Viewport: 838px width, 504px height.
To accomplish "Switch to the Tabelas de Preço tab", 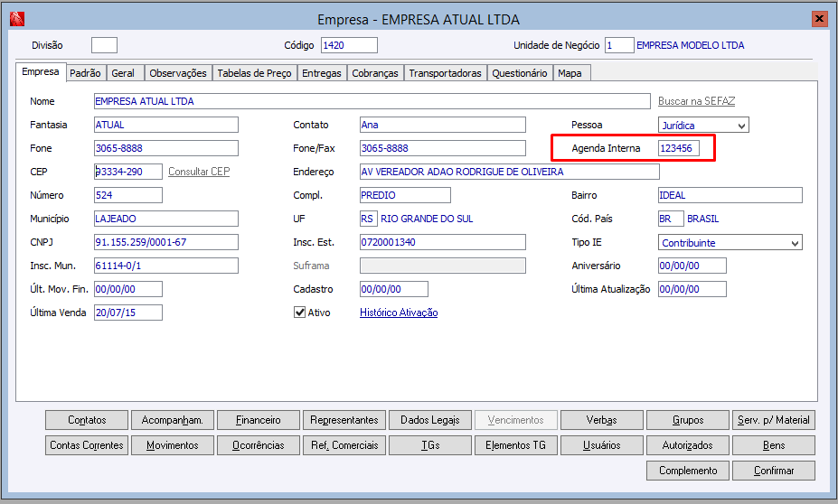I will click(x=254, y=73).
